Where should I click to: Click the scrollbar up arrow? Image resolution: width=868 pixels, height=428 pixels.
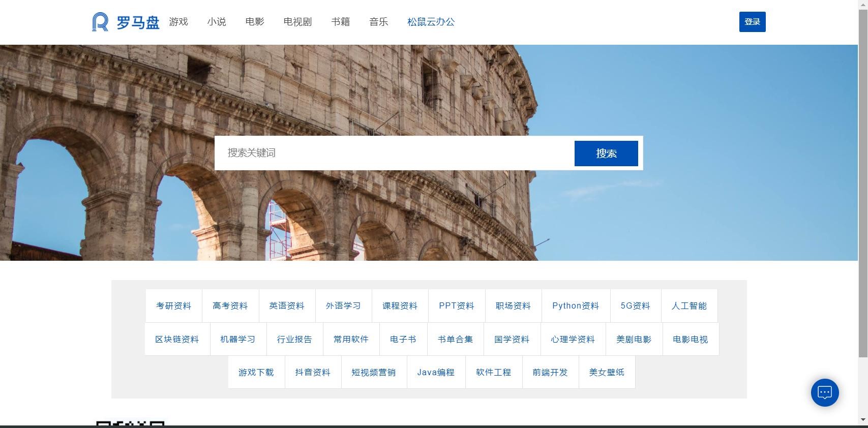coord(862,4)
